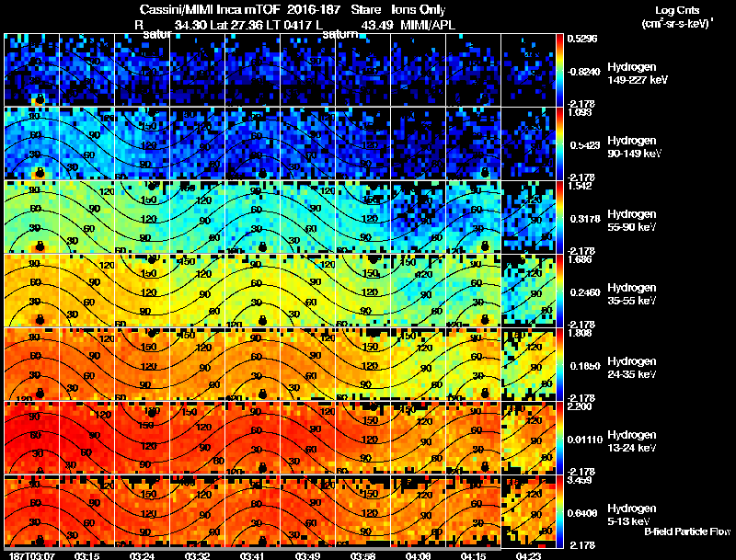Click the '2.200' color scale maximum
This screenshot has width=736, height=560.
[x=580, y=406]
